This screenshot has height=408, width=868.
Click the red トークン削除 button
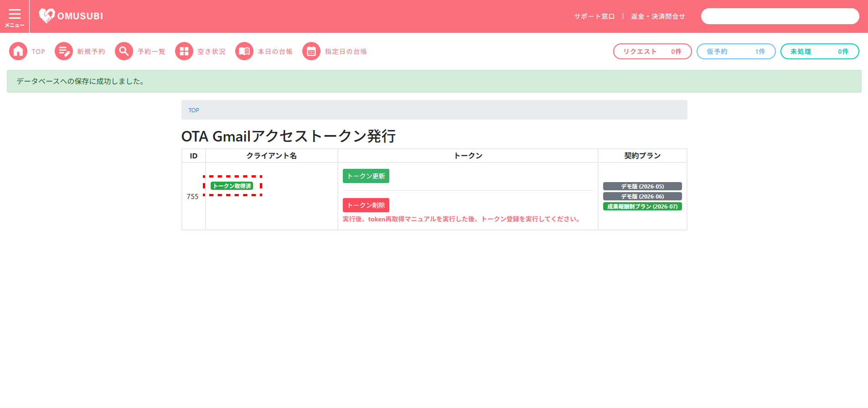coord(366,205)
